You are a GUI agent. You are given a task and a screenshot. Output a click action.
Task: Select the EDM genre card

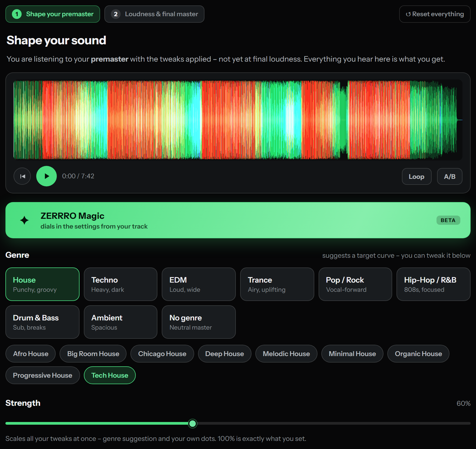tap(199, 284)
